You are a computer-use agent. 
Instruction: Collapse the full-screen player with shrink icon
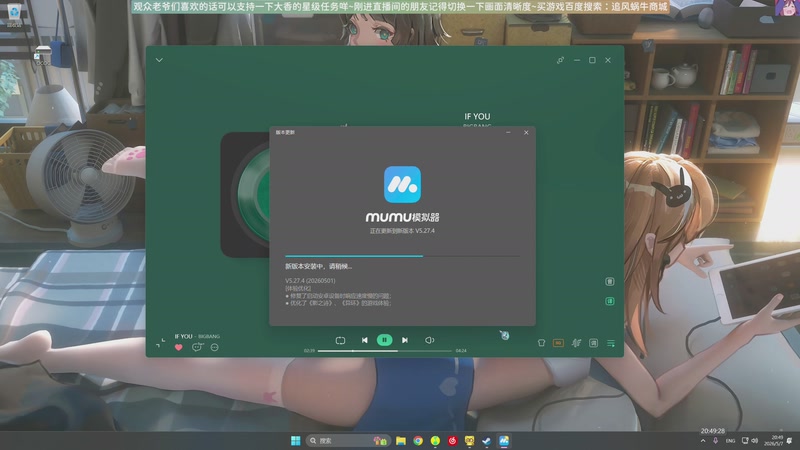(160, 343)
